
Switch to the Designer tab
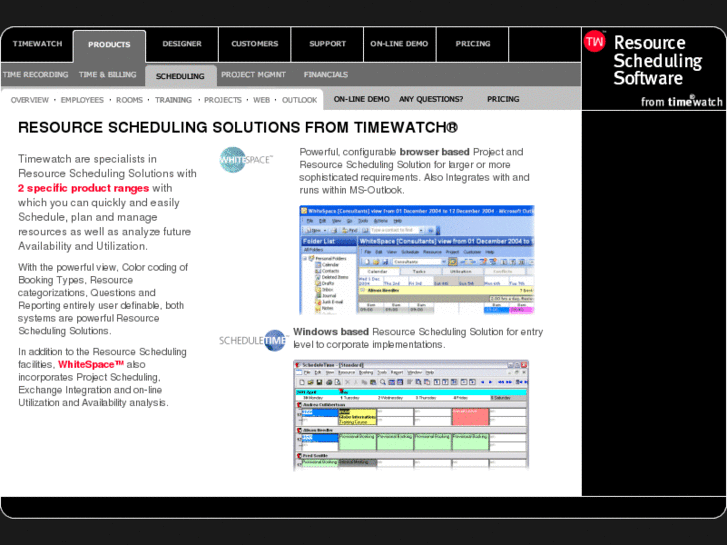182,44
